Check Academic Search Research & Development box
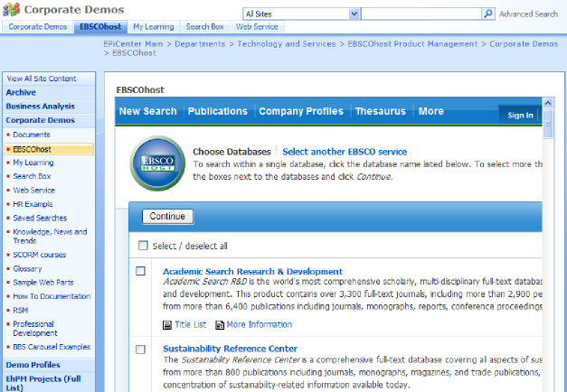 click(x=140, y=271)
